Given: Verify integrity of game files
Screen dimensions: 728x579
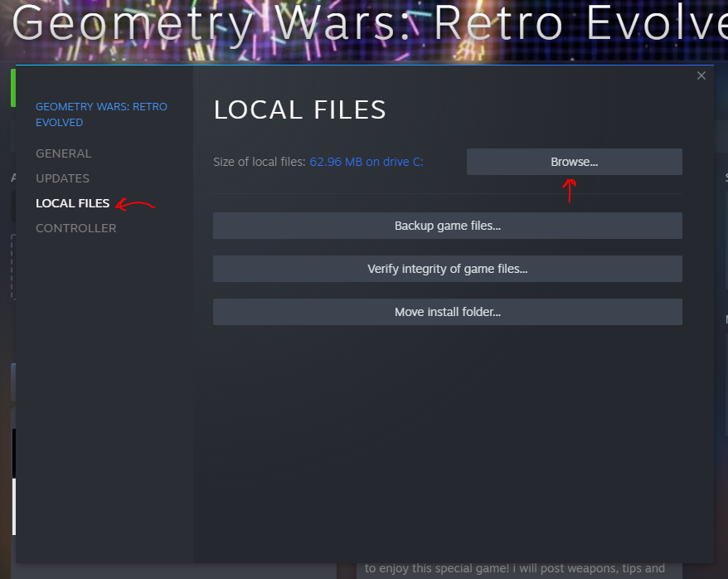Looking at the screenshot, I should [x=447, y=269].
